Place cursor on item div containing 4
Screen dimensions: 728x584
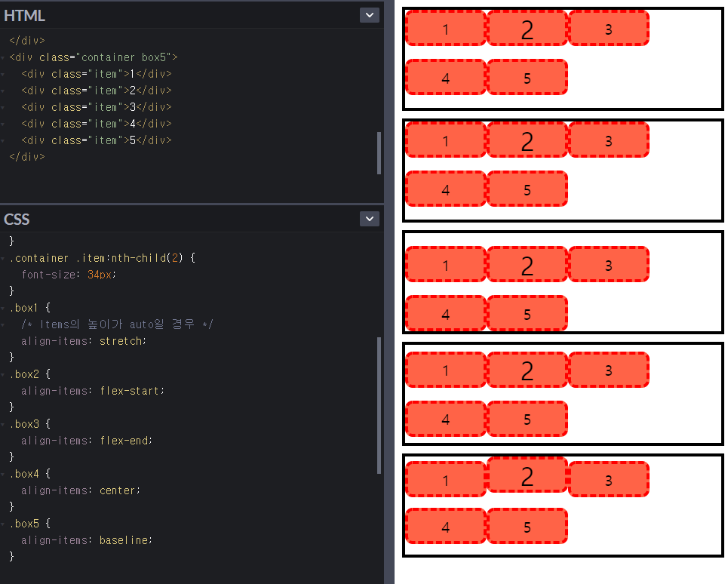click(97, 124)
